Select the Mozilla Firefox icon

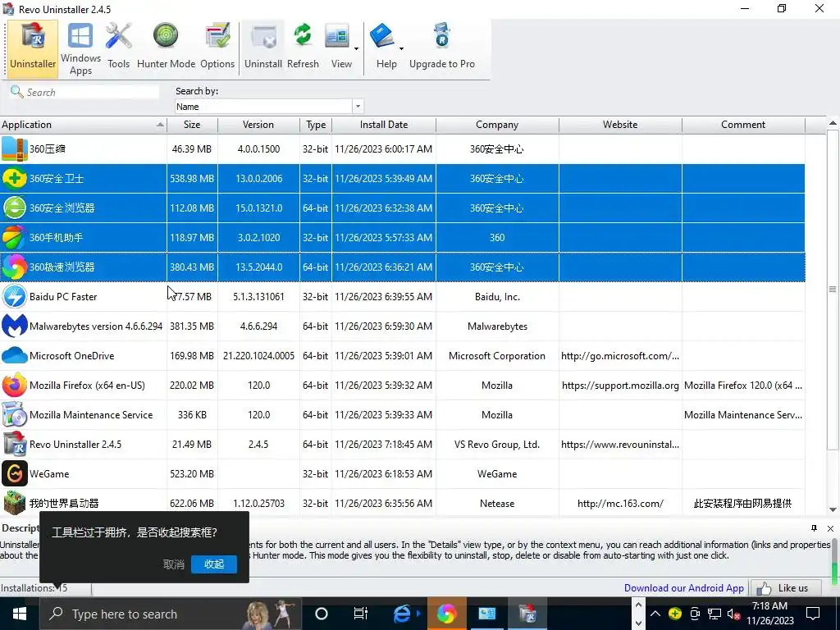click(x=15, y=386)
